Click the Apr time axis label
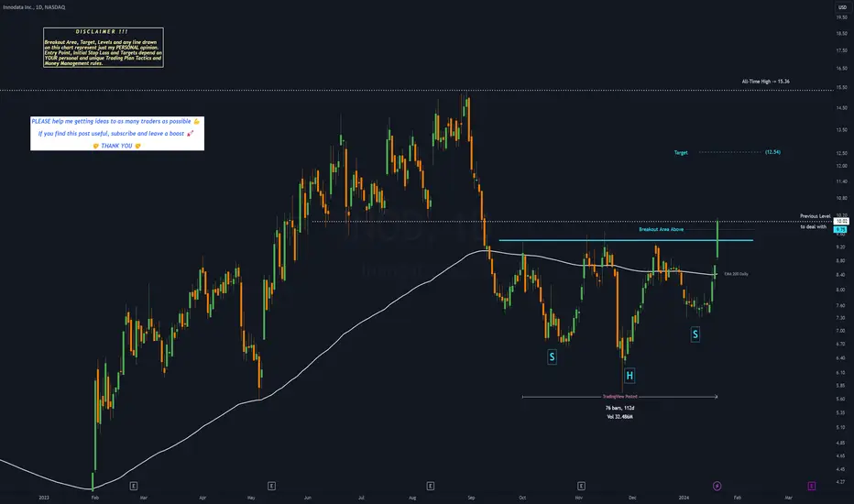The height and width of the screenshot is (504, 854). pos(203,498)
